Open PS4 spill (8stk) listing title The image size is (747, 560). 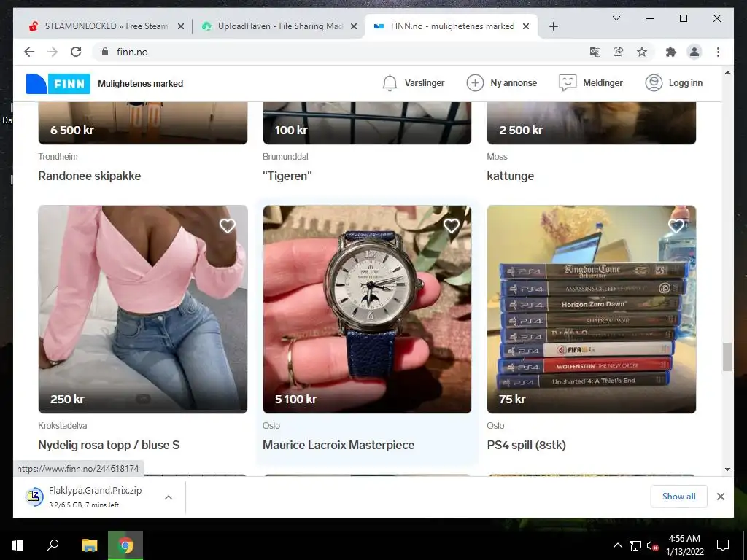tap(527, 446)
